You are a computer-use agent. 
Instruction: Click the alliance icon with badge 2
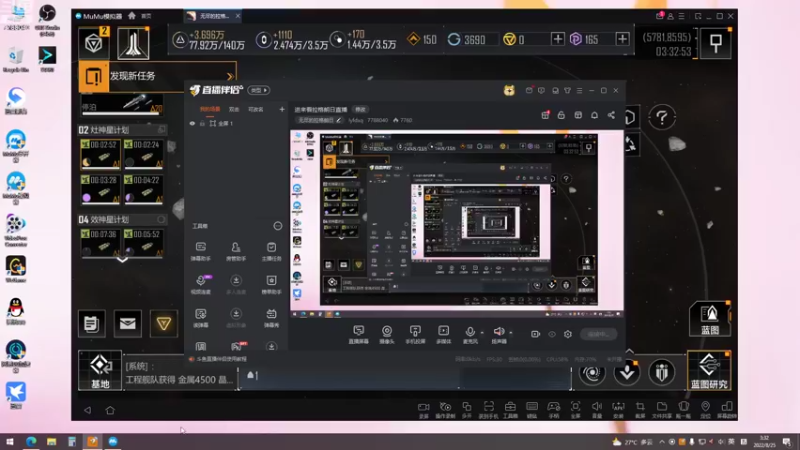[94, 43]
